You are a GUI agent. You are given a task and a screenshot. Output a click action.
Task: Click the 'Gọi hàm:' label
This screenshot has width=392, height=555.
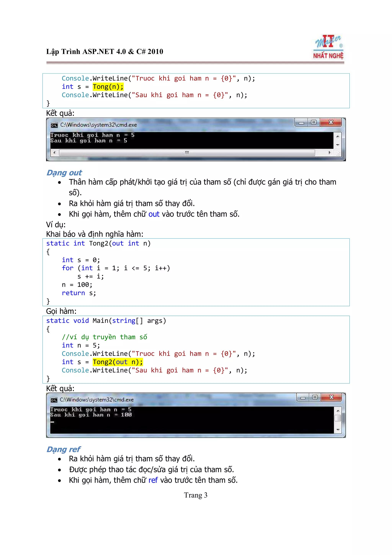61,311
